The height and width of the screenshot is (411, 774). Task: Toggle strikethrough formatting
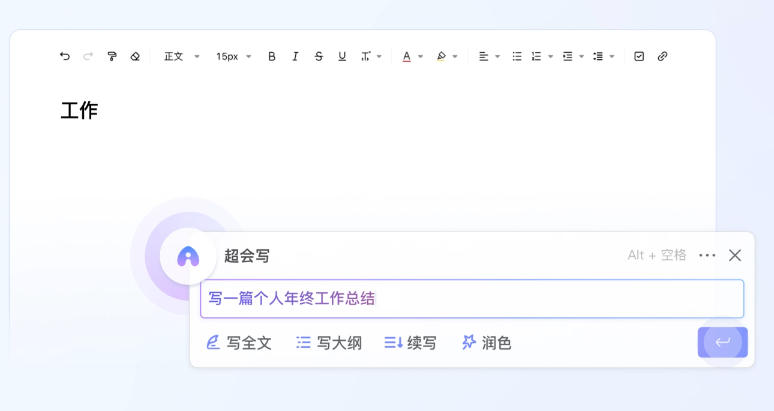318,56
